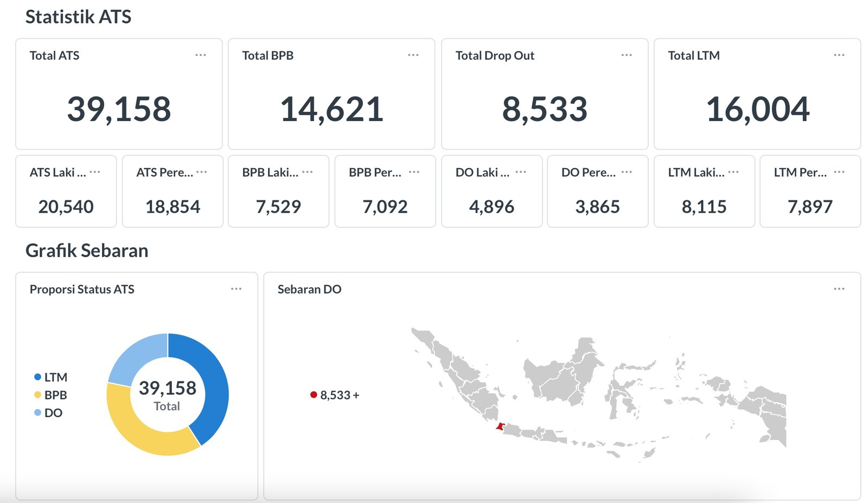This screenshot has height=503, width=868.
Task: Open the Total ATS card options menu
Action: [201, 55]
